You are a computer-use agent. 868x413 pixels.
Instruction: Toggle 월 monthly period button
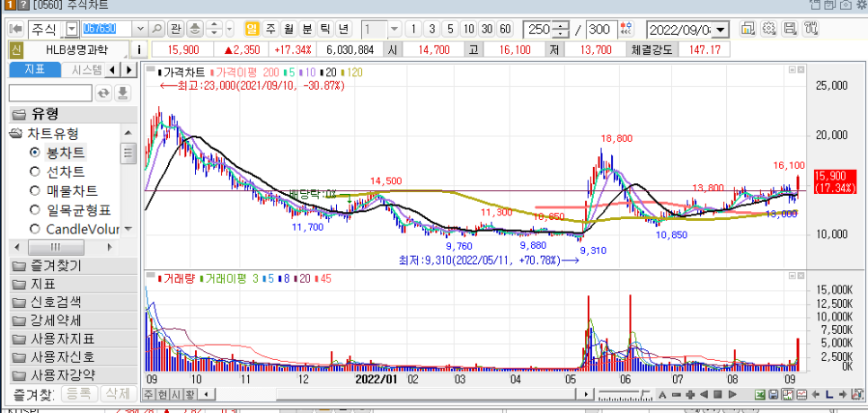[x=288, y=29]
